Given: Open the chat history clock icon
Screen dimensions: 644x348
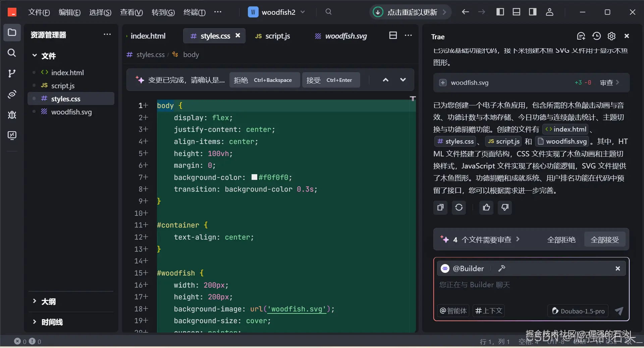Looking at the screenshot, I should (596, 36).
